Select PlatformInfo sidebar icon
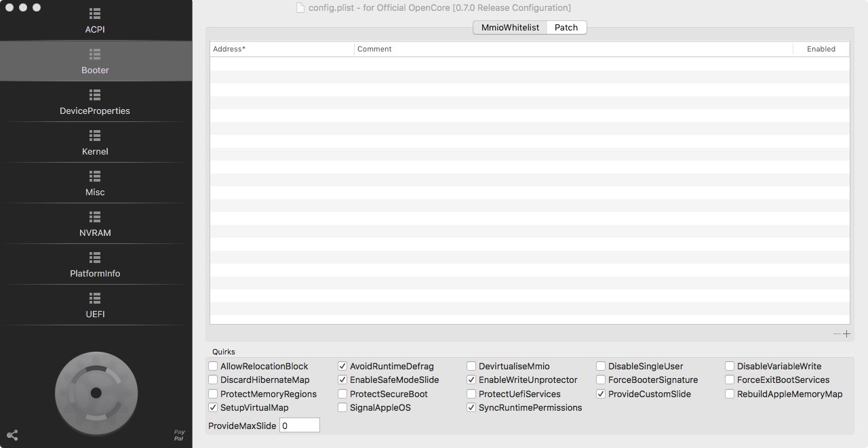The image size is (868, 448). [x=95, y=258]
